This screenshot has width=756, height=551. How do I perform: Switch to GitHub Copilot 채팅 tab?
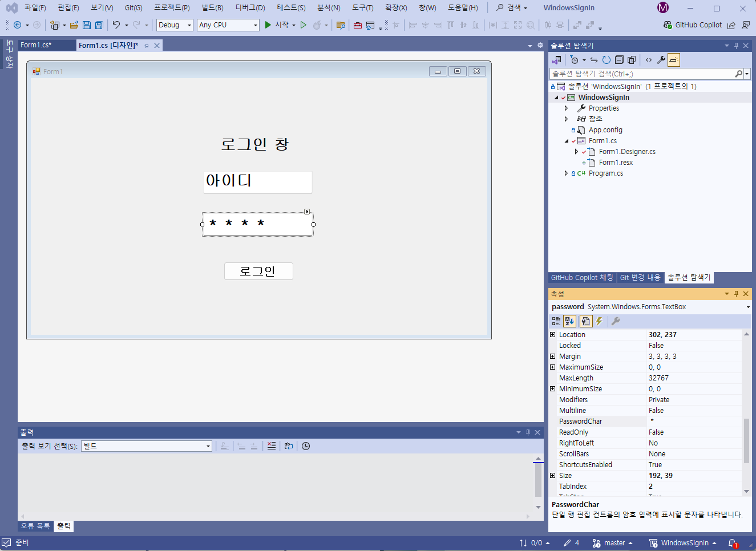point(582,278)
